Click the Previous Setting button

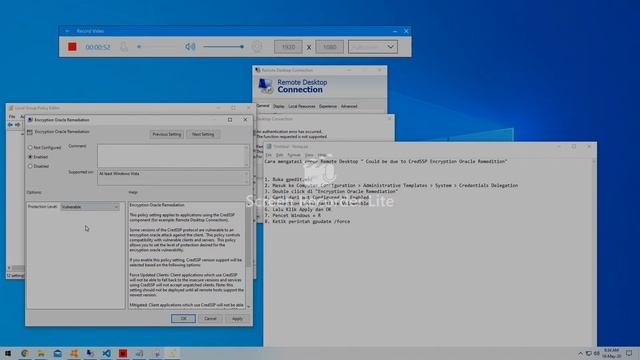167,134
